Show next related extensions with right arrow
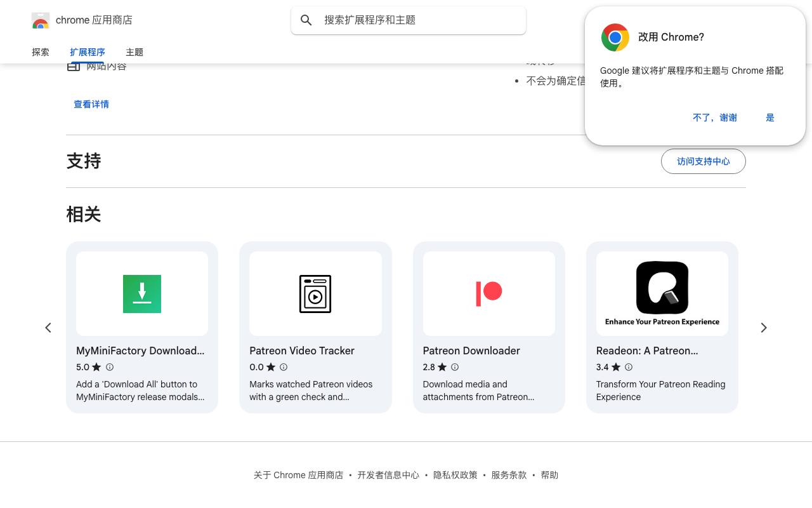Screen dimensions: 812x508 point(764,328)
